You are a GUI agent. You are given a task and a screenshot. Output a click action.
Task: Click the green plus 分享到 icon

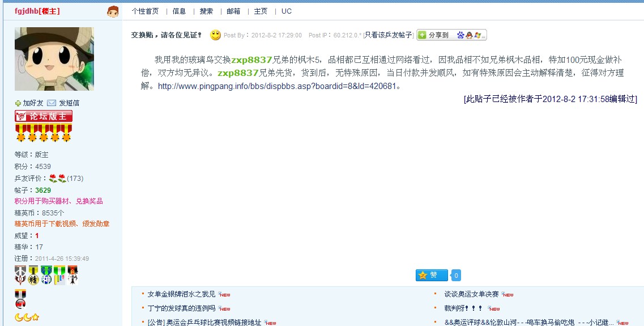pos(422,35)
